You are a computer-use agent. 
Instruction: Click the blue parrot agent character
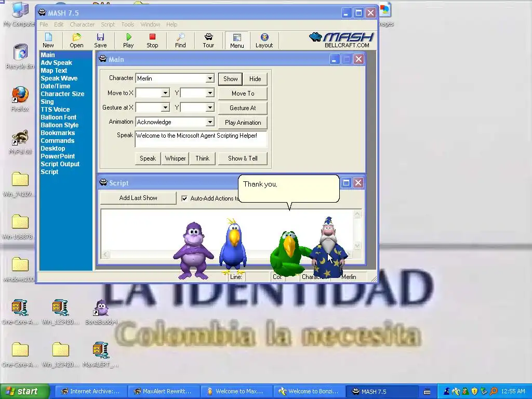[233, 246]
